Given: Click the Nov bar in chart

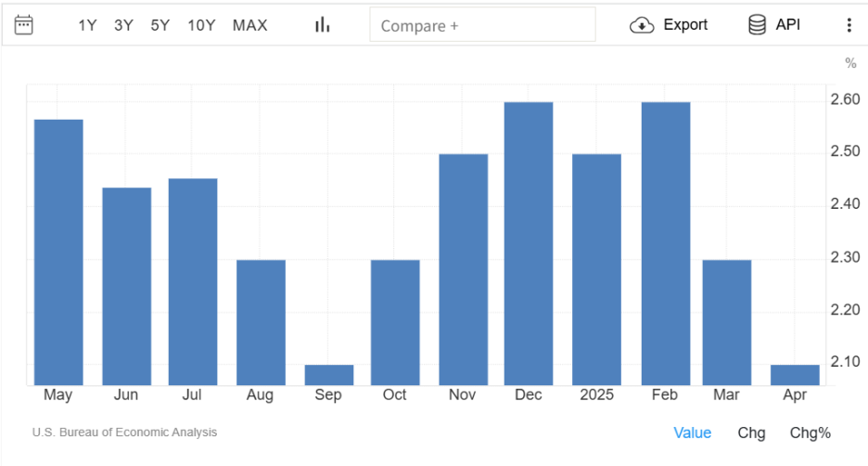Looking at the screenshot, I should pos(464,269).
